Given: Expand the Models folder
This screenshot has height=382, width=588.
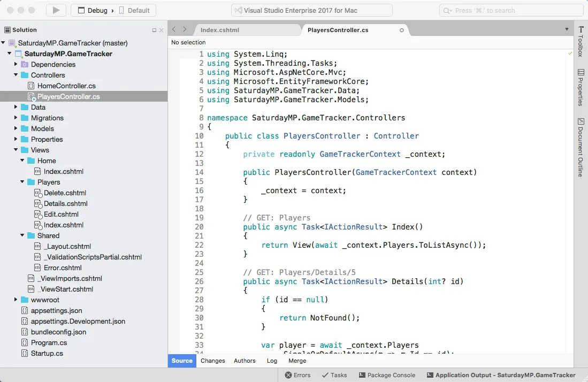Looking at the screenshot, I should (x=16, y=128).
